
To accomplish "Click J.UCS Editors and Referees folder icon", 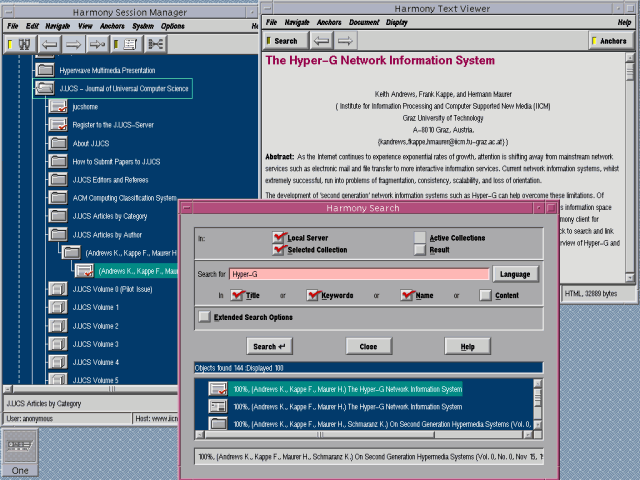I will 58,180.
